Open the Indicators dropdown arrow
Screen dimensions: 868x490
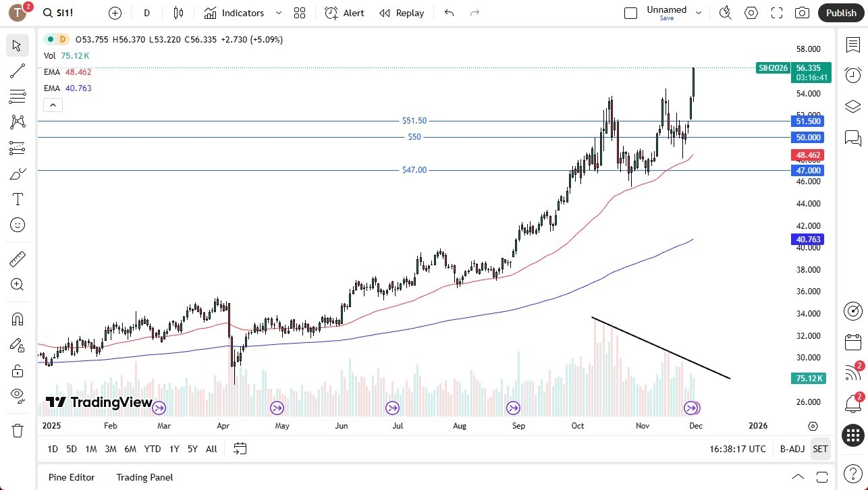coord(278,12)
